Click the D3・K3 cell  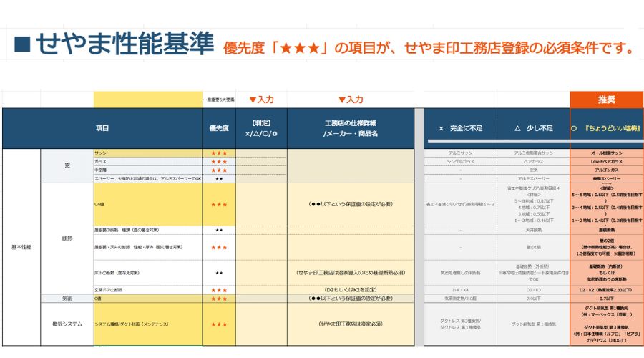534,290
